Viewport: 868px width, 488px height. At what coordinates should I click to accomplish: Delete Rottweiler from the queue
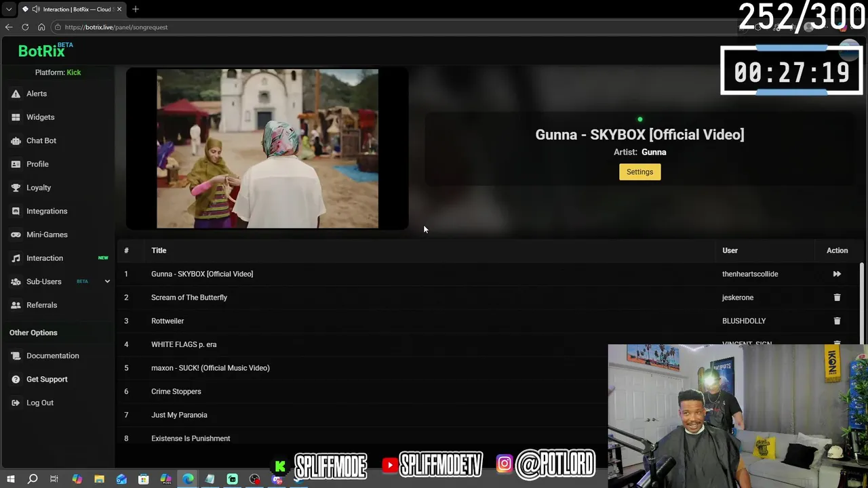click(837, 321)
